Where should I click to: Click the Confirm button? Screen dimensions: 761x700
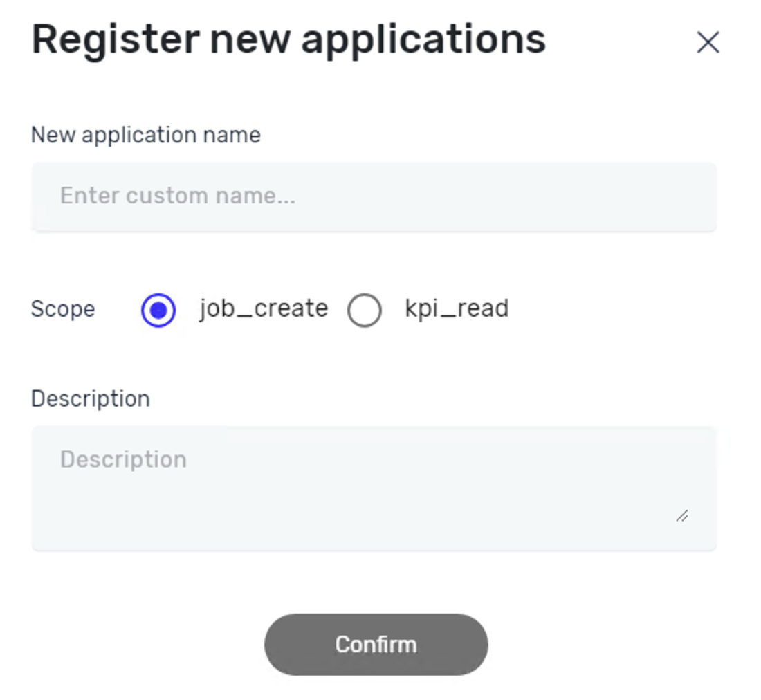click(x=376, y=644)
